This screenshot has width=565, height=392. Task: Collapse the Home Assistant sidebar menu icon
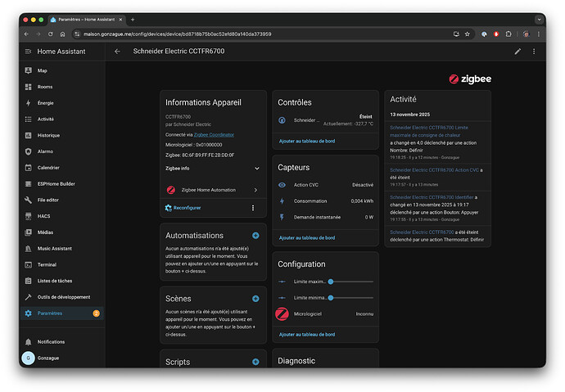[x=28, y=52]
